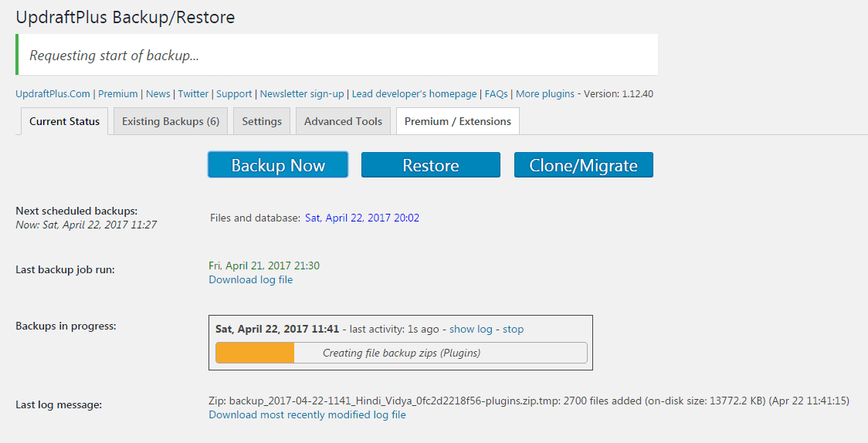Switch to the Current Status tab
This screenshot has width=868, height=443.
point(64,121)
